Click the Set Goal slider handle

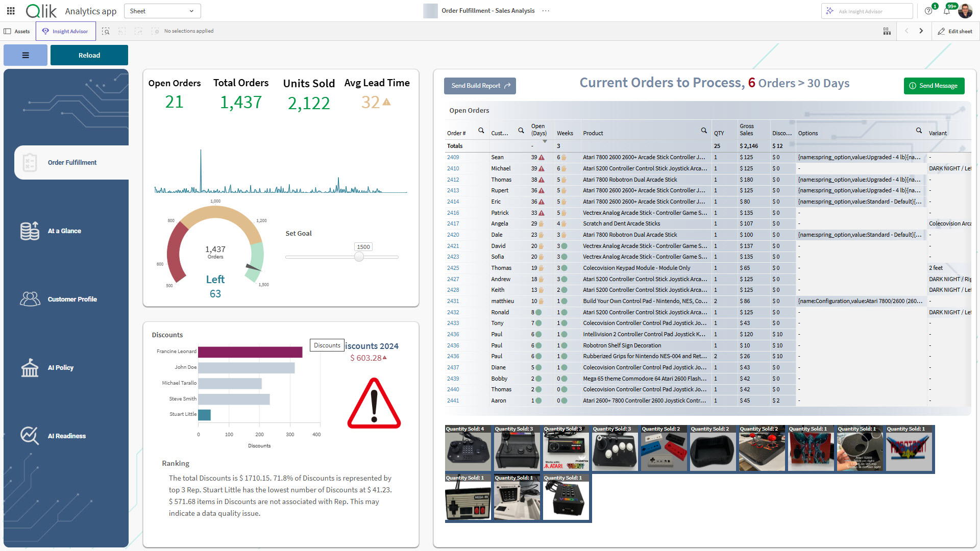coord(359,257)
